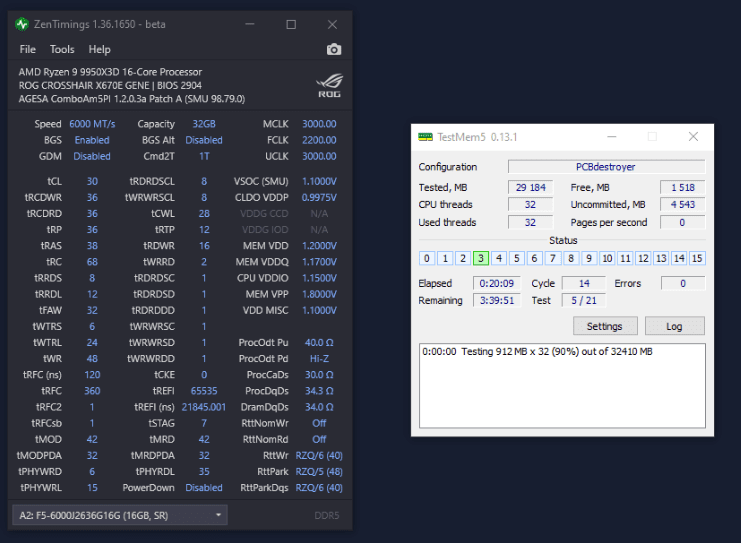Select thread 0 status box
This screenshot has height=543, width=741.
tap(427, 258)
